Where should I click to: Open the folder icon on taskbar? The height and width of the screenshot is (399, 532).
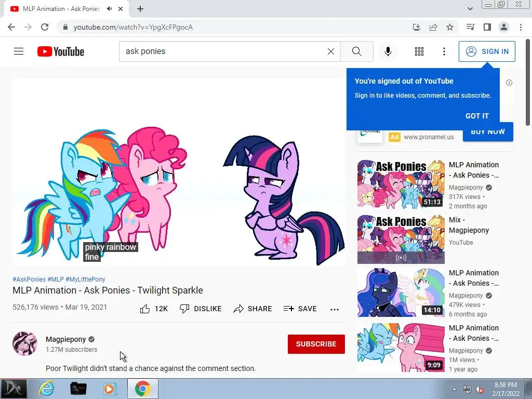(x=78, y=389)
